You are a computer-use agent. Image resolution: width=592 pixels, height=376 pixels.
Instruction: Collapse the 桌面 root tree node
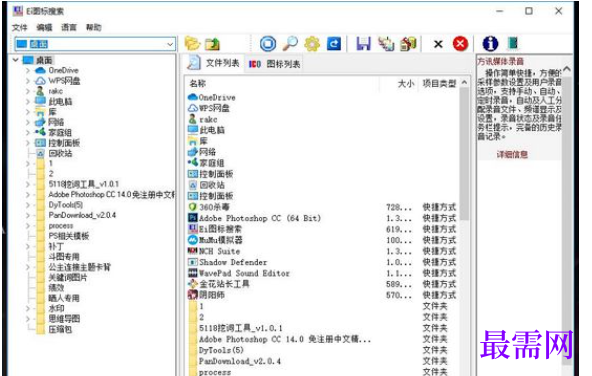[x=16, y=60]
